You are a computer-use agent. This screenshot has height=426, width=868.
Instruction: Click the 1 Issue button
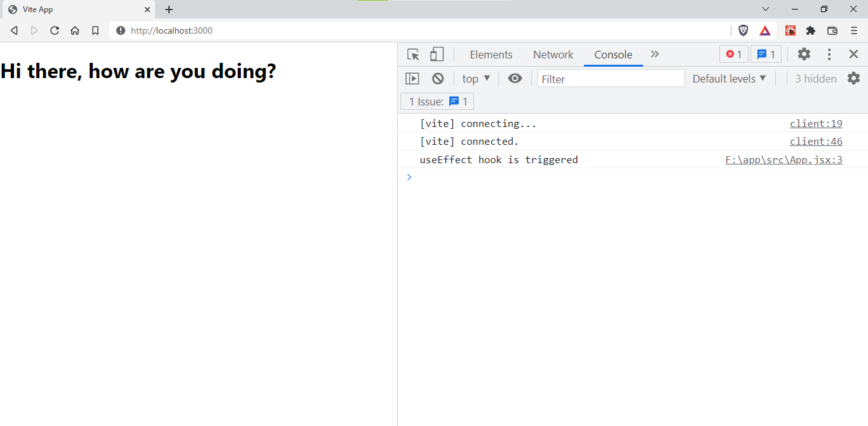tap(437, 102)
